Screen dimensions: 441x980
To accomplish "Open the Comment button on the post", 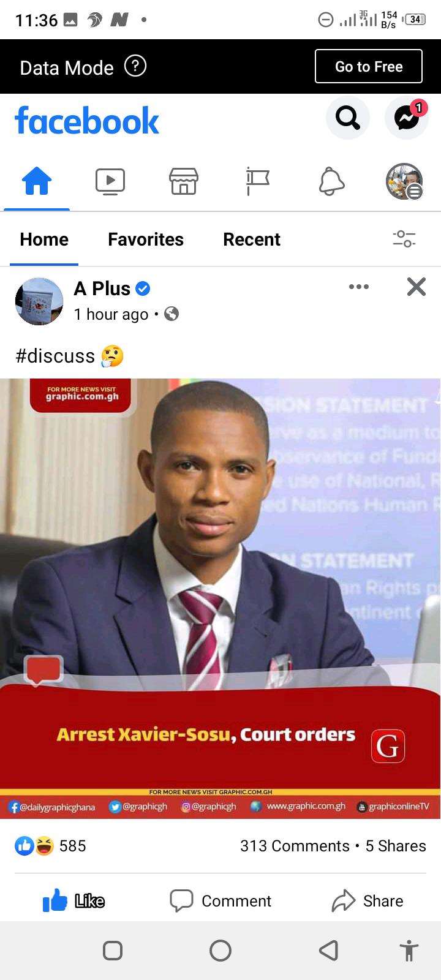I will coord(221,900).
